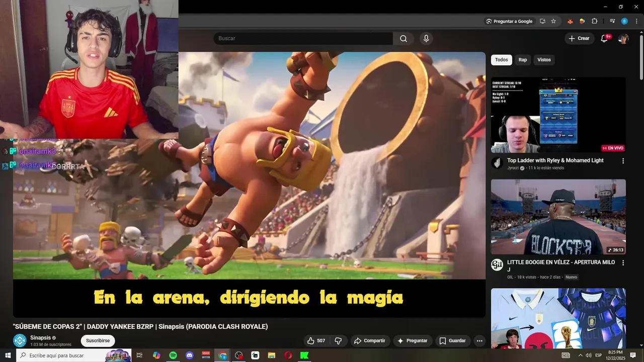644x362 pixels.
Task: Click the Preguntar button below video
Action: pyautogui.click(x=413, y=341)
